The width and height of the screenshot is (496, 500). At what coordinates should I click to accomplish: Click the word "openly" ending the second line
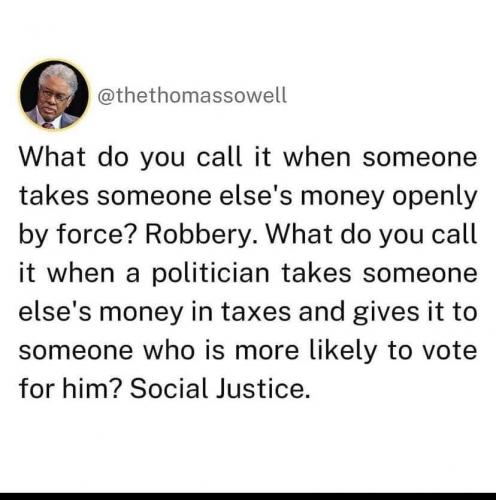434,197
